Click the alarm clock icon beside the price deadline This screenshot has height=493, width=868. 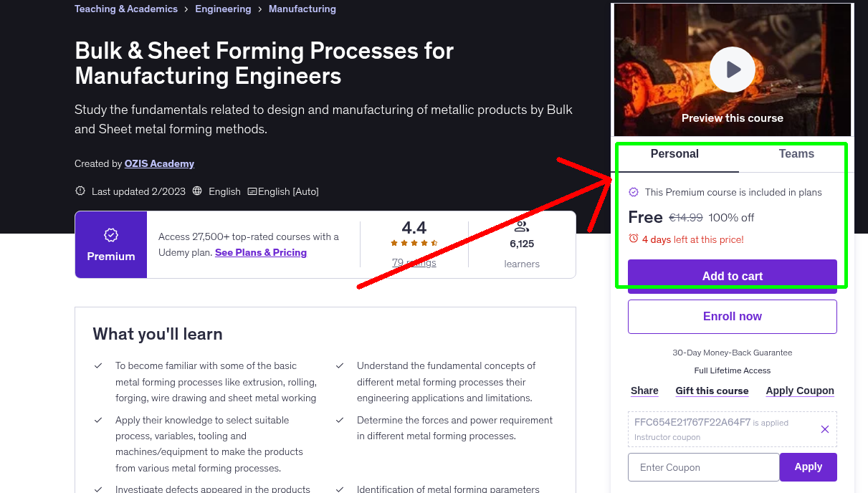[634, 239]
